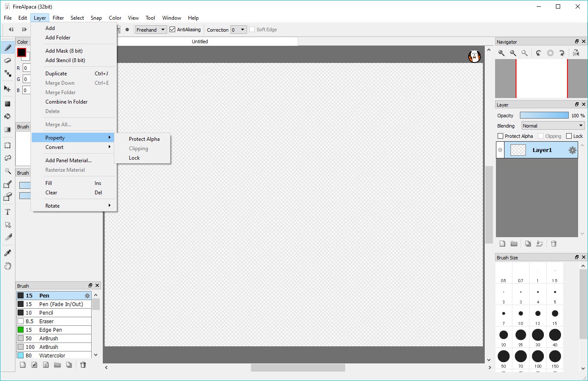Toggle the AntiAliasing checkbox
Image resolution: width=588 pixels, height=381 pixels.
173,30
